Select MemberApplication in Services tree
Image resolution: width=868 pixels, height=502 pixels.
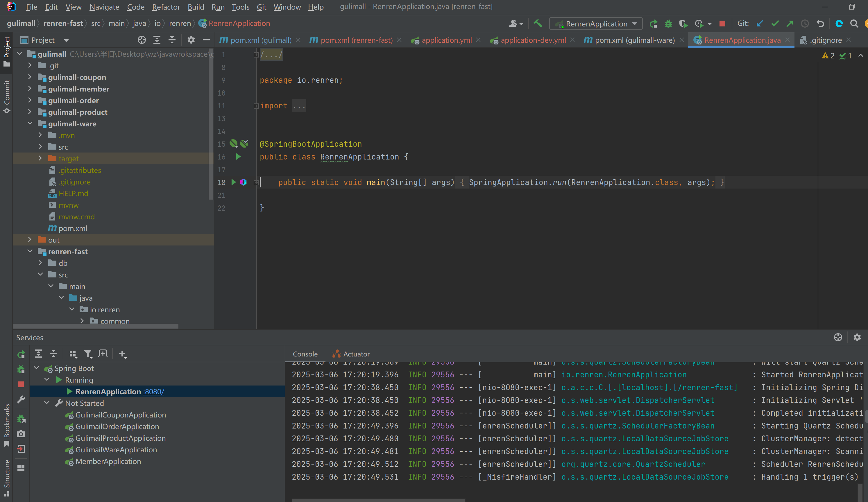(108, 461)
